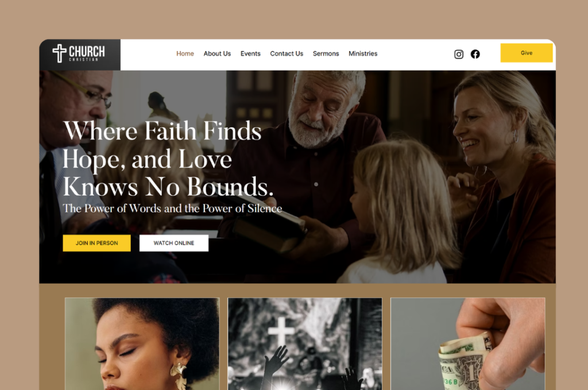Image resolution: width=588 pixels, height=390 pixels.
Task: Click the Power of Words subtitle
Action: click(x=172, y=208)
